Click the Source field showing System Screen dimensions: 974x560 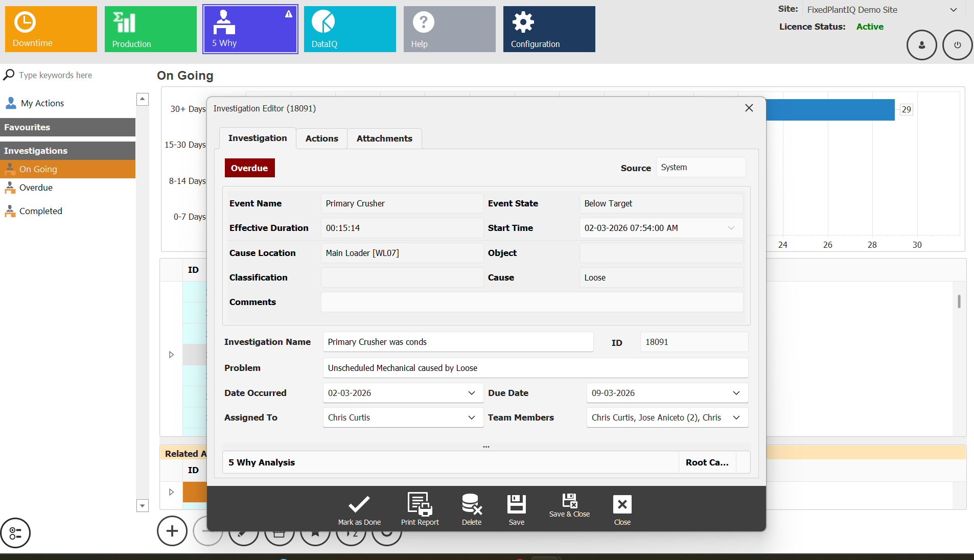point(701,167)
